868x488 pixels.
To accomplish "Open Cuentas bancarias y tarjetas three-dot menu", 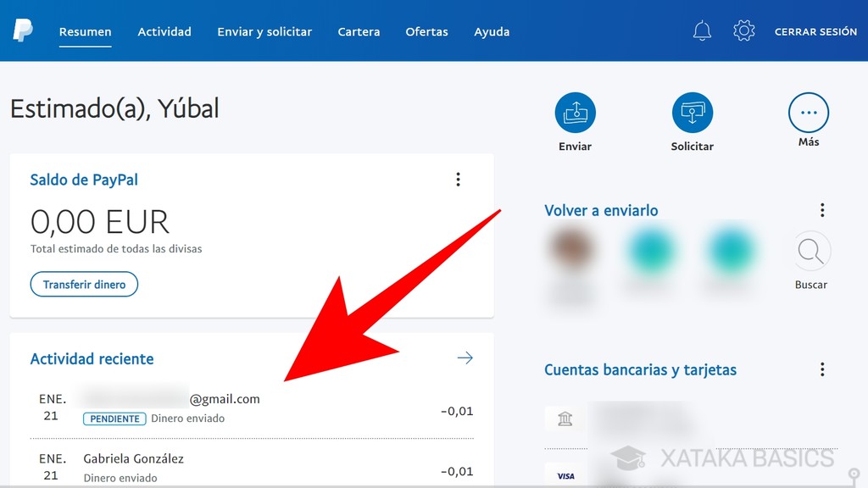I will click(x=822, y=369).
